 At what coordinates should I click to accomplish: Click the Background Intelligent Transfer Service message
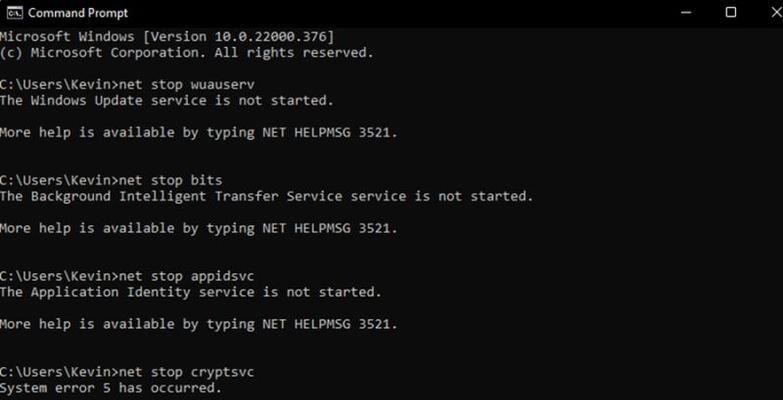point(267,196)
